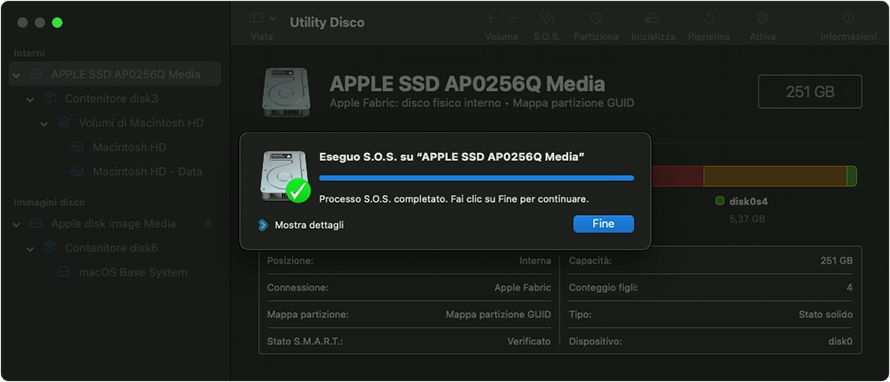Click the Tipo Stato solido value
Image resolution: width=890 pixels, height=382 pixels.
coord(825,314)
